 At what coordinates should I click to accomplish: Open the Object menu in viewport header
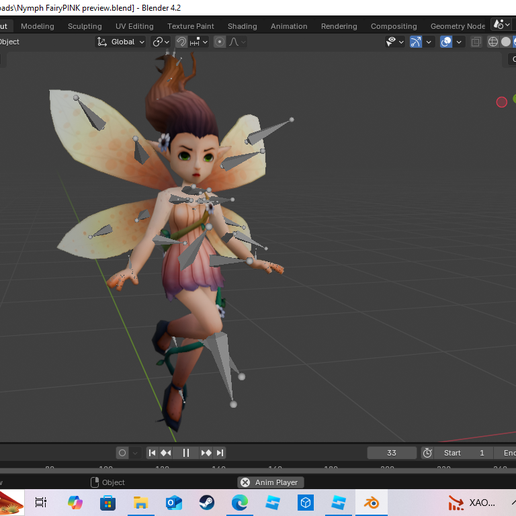pyautogui.click(x=10, y=42)
